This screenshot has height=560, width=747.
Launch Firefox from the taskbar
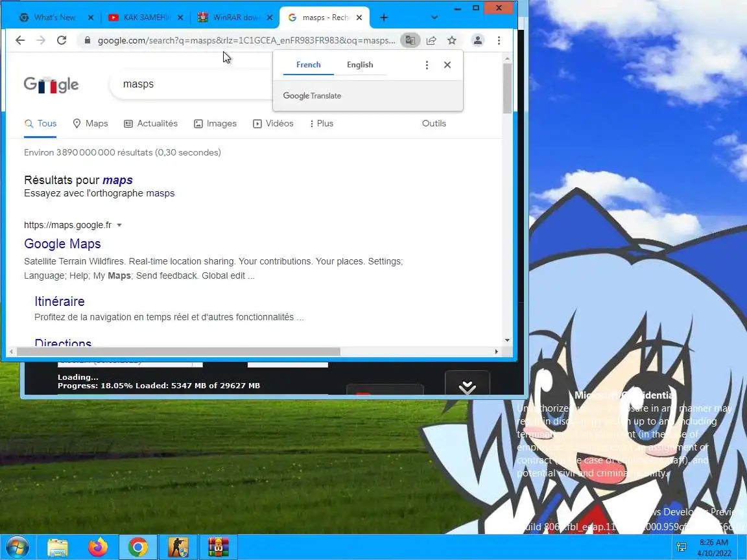(x=98, y=547)
